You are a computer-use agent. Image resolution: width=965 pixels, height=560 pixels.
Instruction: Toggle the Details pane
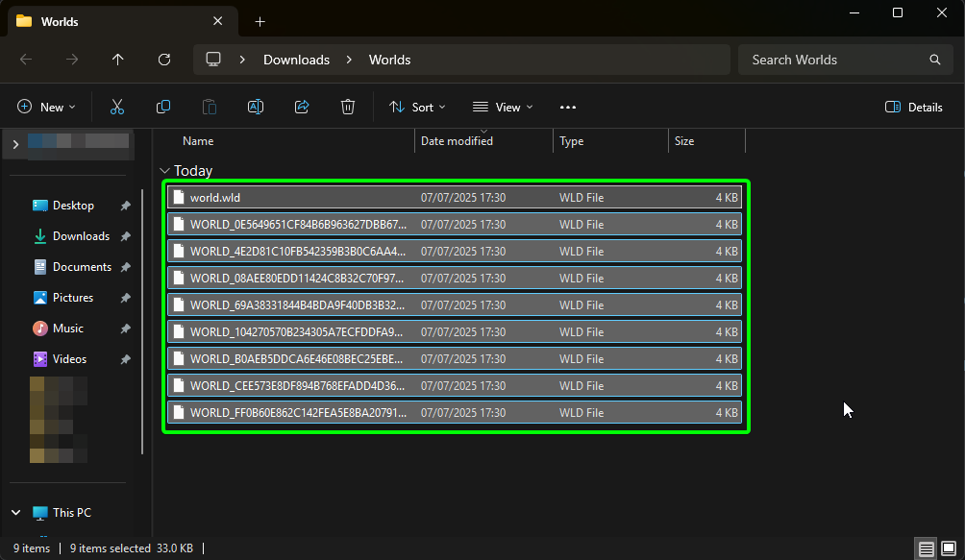pyautogui.click(x=913, y=107)
